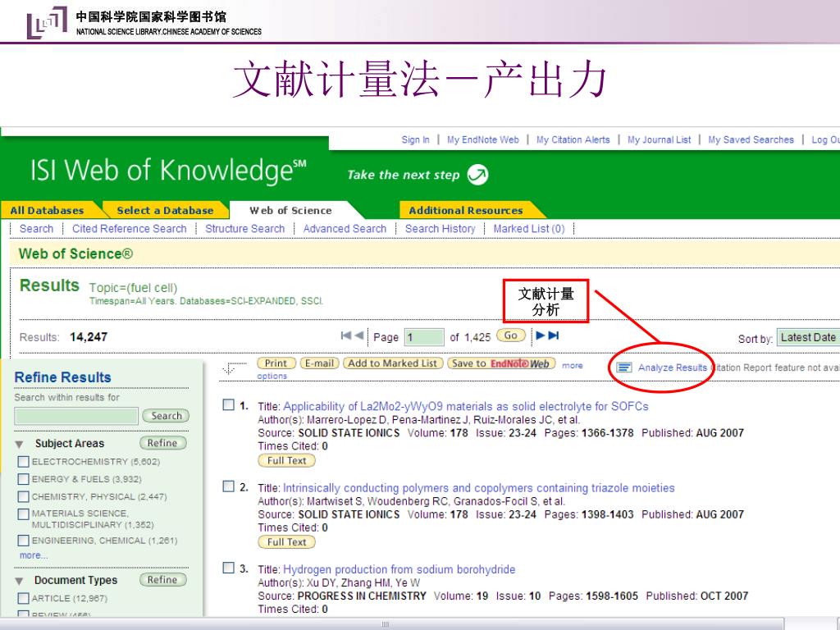Go to previous results page arrow
This screenshot has width=840, height=630.
pos(359,336)
